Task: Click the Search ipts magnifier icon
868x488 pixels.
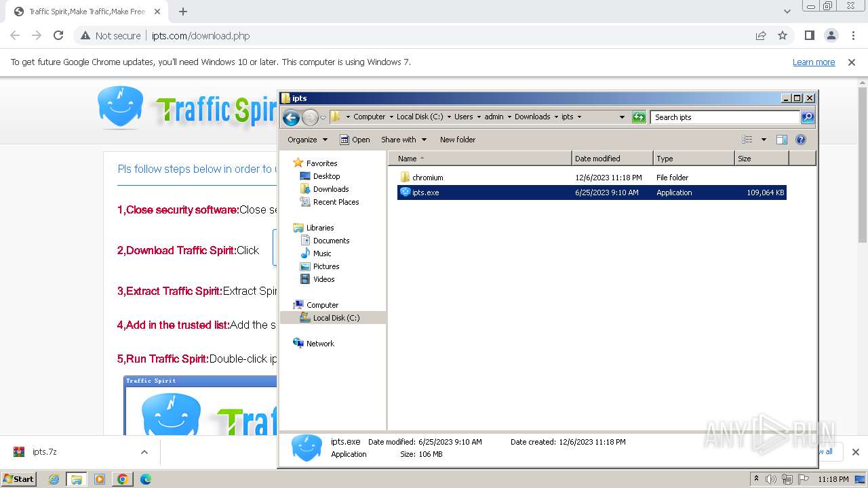Action: click(x=808, y=117)
